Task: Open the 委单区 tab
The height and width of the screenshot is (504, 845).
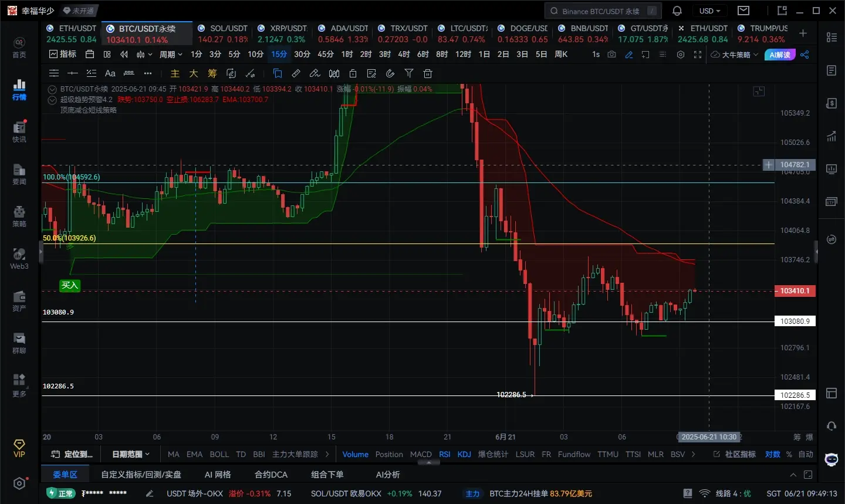Action: click(x=65, y=475)
